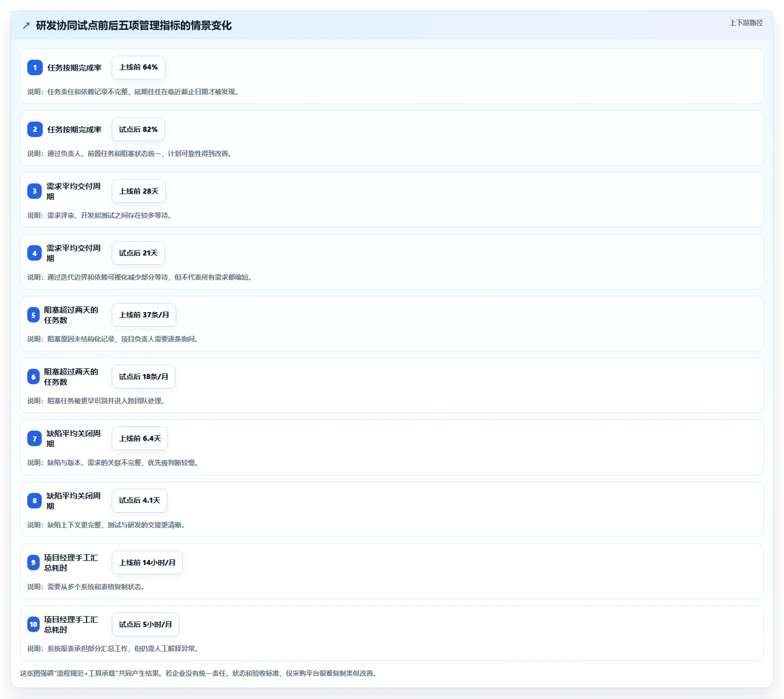Click 缺陷平均关闭周期 label in card 8
This screenshot has height=699, width=784.
pos(74,501)
